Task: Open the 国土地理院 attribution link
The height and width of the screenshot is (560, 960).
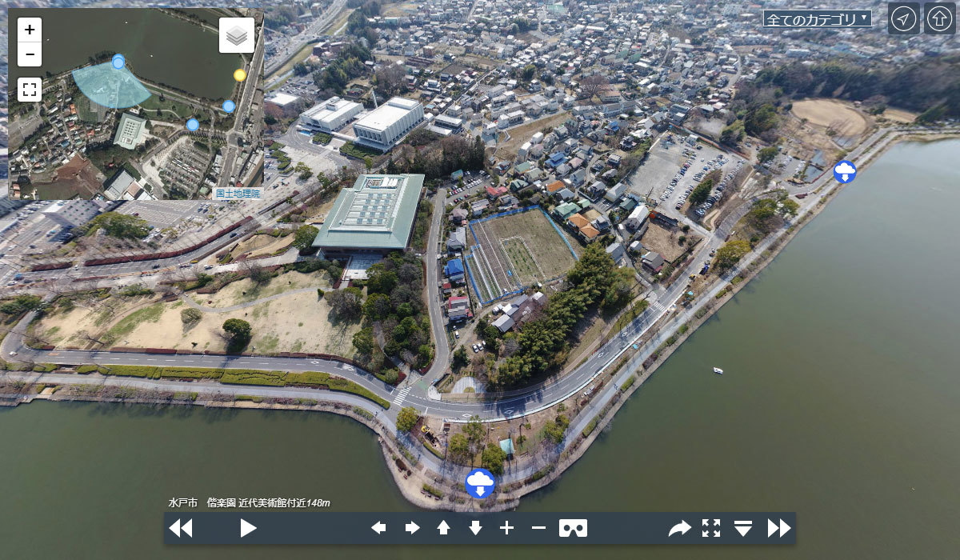Action: 238,193
